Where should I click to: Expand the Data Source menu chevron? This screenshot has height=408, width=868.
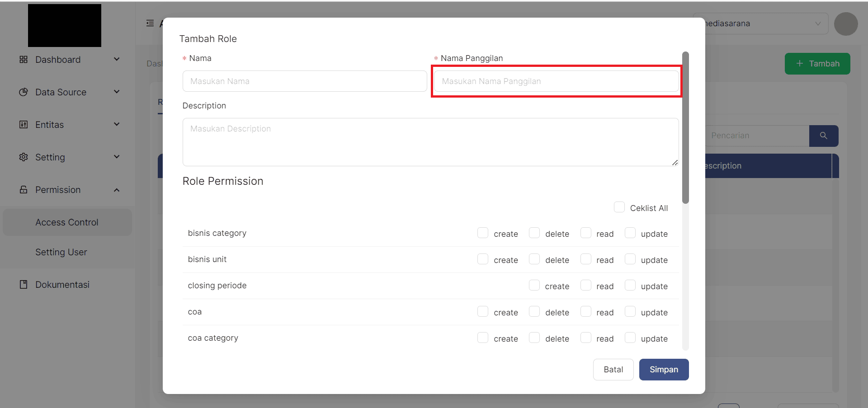tap(117, 92)
